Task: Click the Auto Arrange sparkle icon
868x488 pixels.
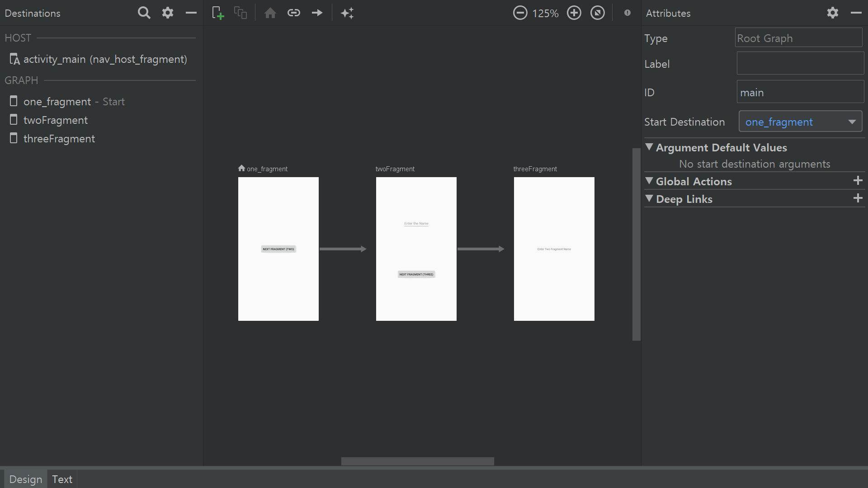Action: click(347, 13)
